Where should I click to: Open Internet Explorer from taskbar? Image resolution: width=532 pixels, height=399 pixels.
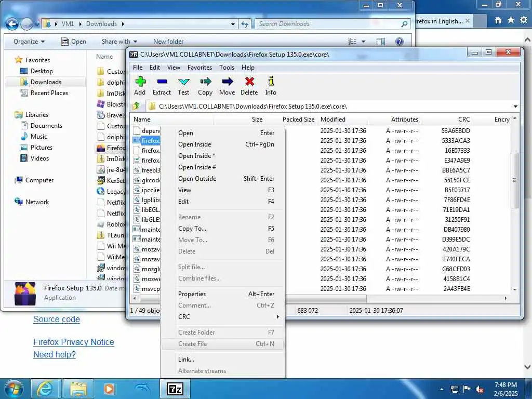(45, 389)
